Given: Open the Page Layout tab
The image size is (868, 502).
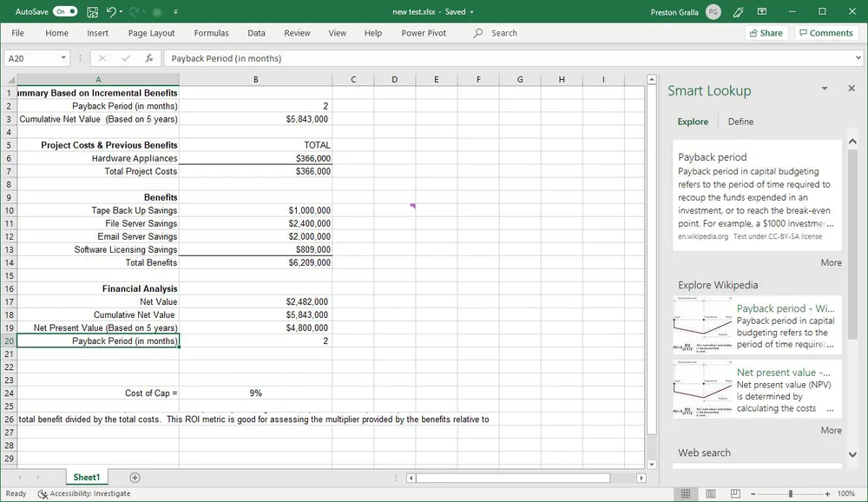Looking at the screenshot, I should pos(151,33).
